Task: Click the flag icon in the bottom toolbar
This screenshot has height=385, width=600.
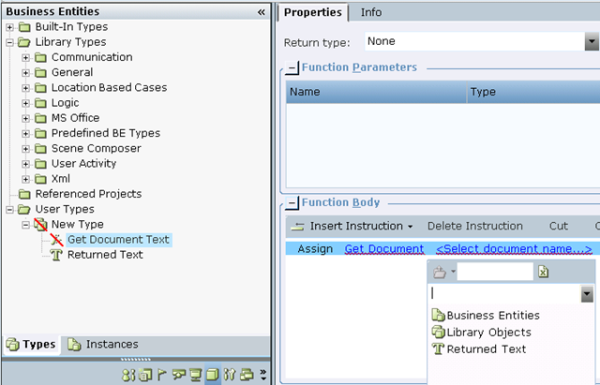Action: [162, 375]
